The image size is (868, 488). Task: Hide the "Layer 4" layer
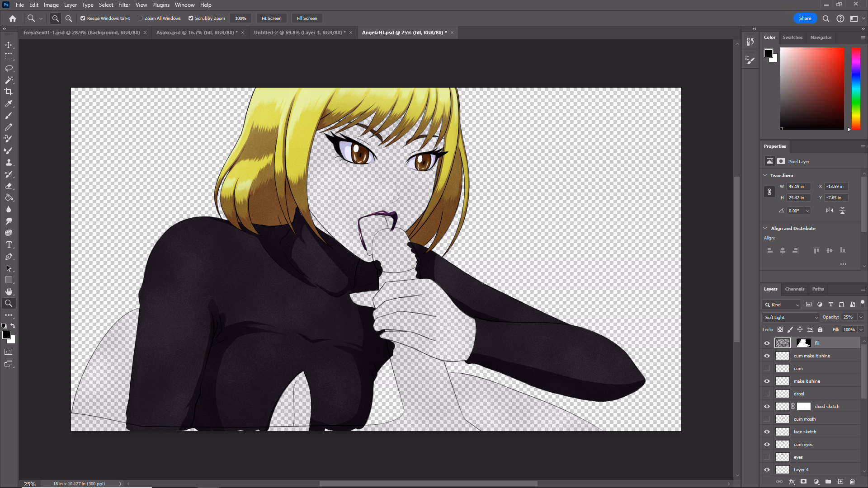pos(767,469)
